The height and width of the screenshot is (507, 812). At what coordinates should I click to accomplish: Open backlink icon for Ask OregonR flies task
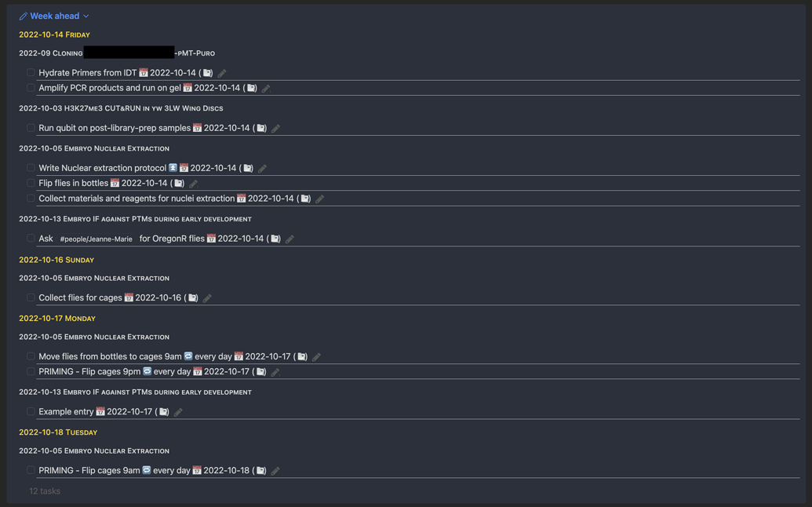tap(275, 239)
